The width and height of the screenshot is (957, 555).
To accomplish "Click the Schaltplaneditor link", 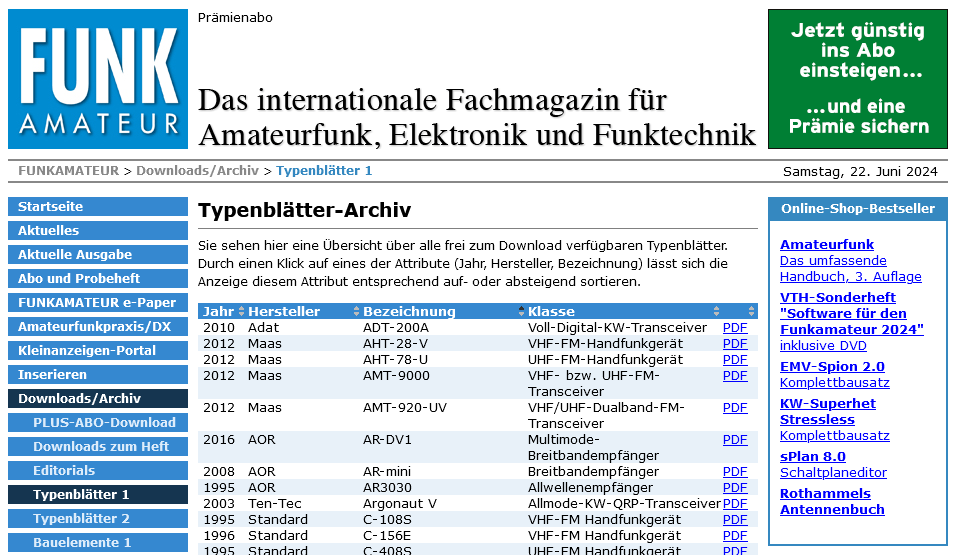I will click(x=833, y=473).
